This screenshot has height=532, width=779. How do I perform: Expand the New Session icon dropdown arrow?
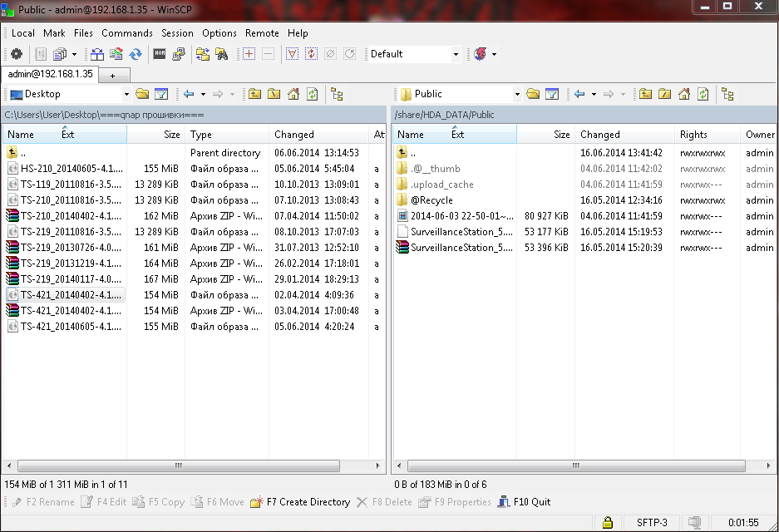click(x=494, y=54)
